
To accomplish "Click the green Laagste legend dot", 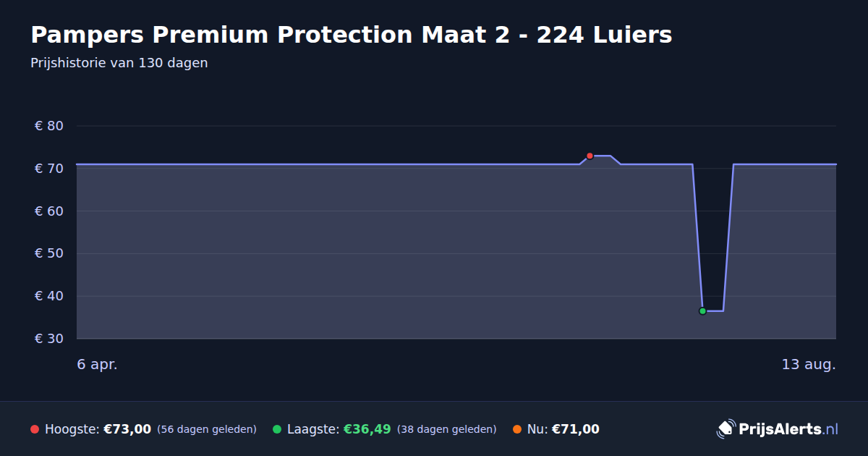I will pos(277,429).
